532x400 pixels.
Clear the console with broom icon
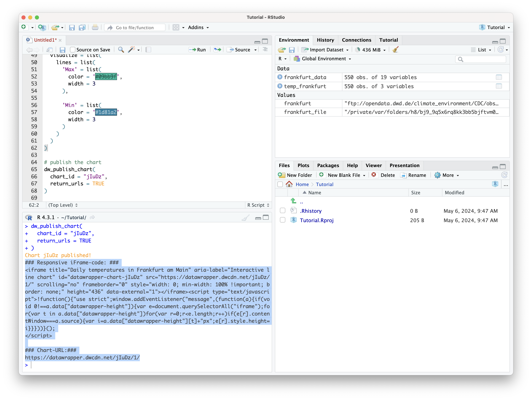point(245,218)
